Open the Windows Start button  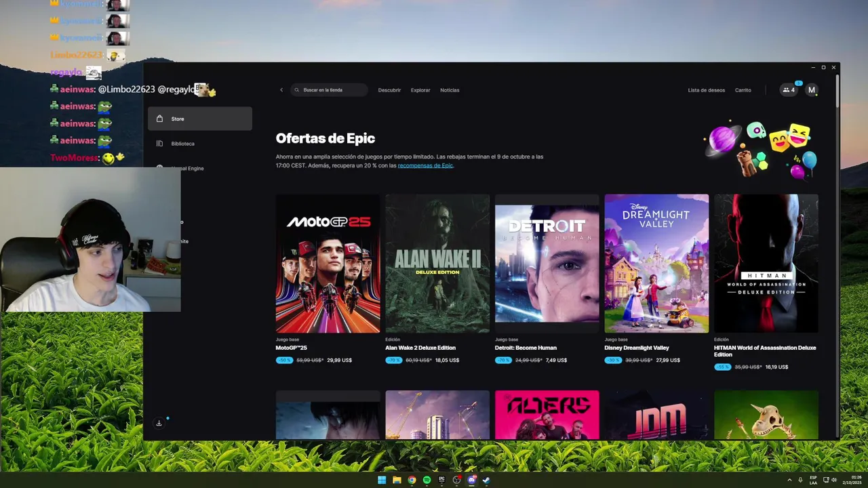[x=382, y=480]
